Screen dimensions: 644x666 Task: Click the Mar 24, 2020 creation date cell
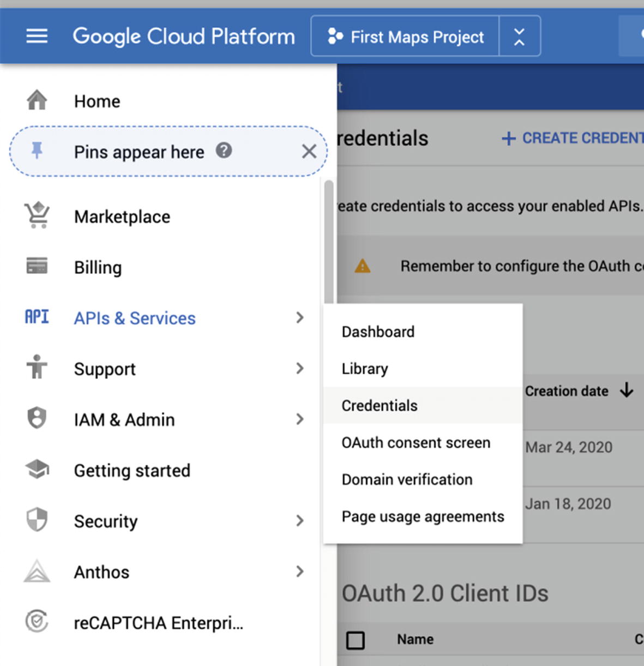point(569,447)
